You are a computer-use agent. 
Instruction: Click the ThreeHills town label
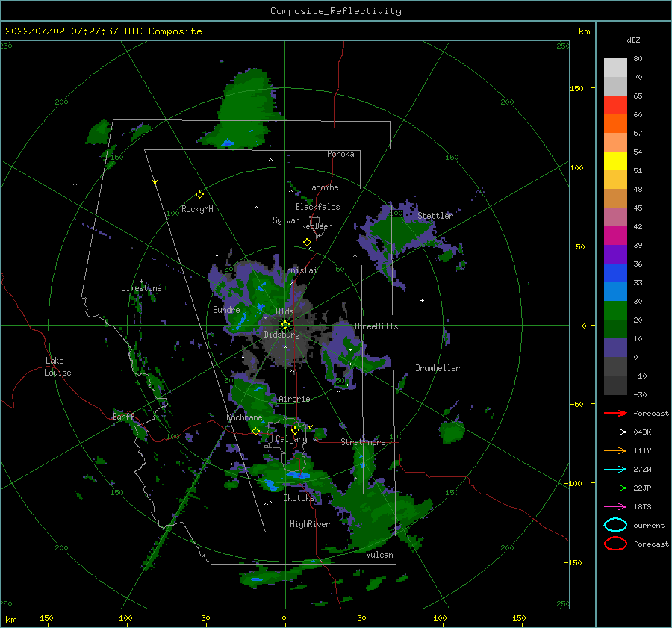pos(376,326)
